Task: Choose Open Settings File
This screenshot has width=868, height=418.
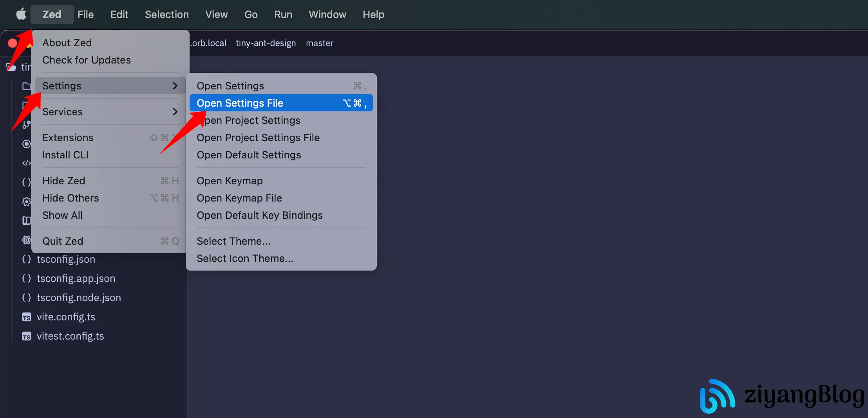Action: coord(240,103)
